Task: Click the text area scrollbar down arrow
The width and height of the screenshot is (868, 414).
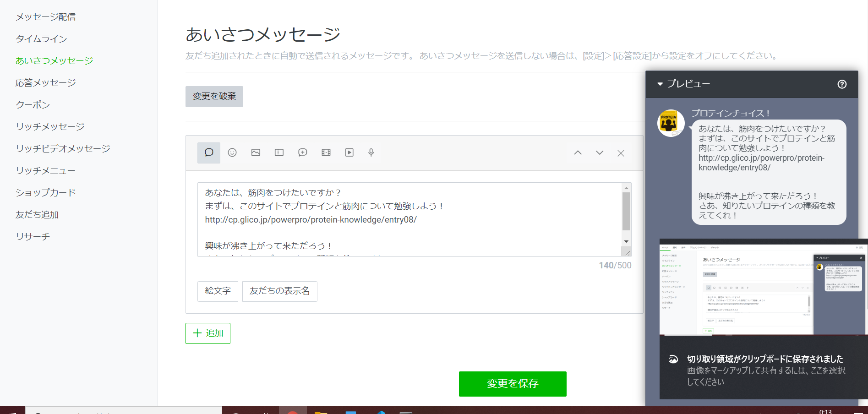Action: coord(626,241)
